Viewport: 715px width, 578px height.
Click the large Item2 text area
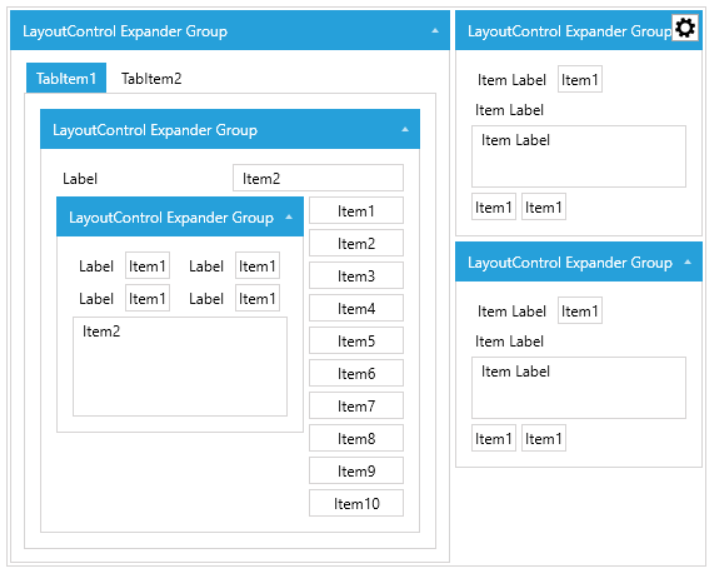pyautogui.click(x=180, y=366)
